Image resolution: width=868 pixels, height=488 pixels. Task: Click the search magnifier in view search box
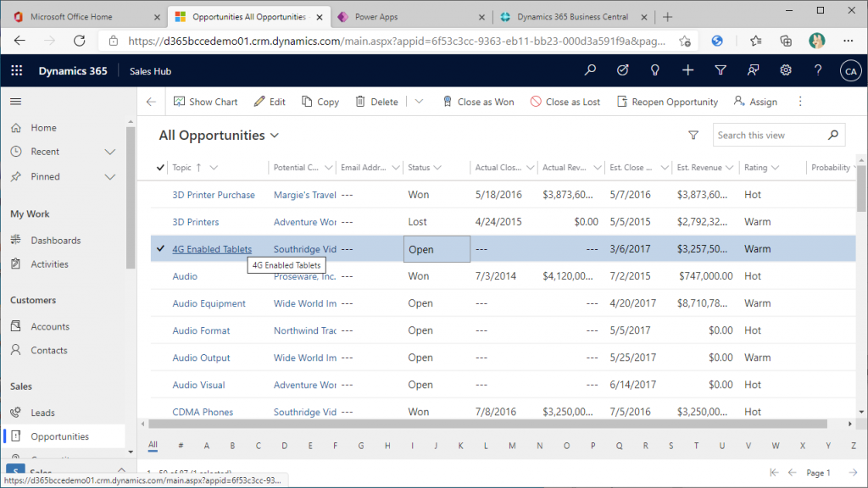point(833,135)
